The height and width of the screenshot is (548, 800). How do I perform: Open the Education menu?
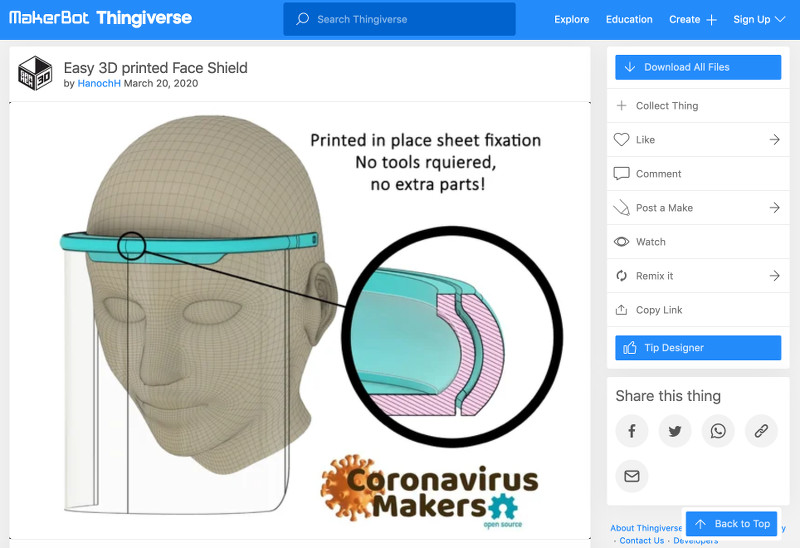629,19
